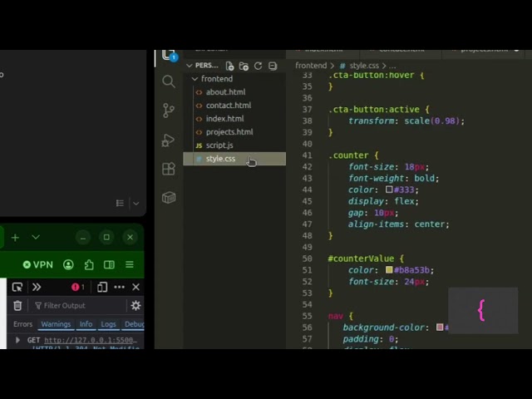Expand the GET request log entry
The width and height of the screenshot is (532, 399).
[17, 340]
